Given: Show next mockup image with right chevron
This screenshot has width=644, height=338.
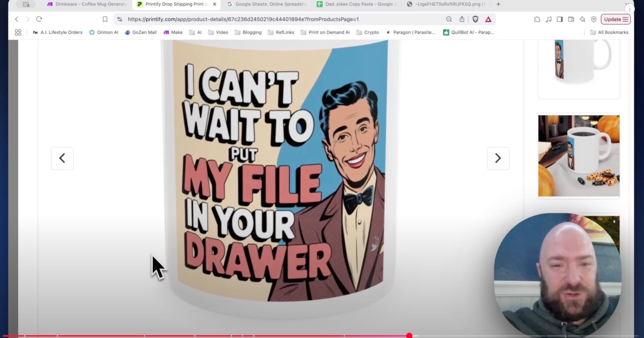Looking at the screenshot, I should [x=498, y=158].
